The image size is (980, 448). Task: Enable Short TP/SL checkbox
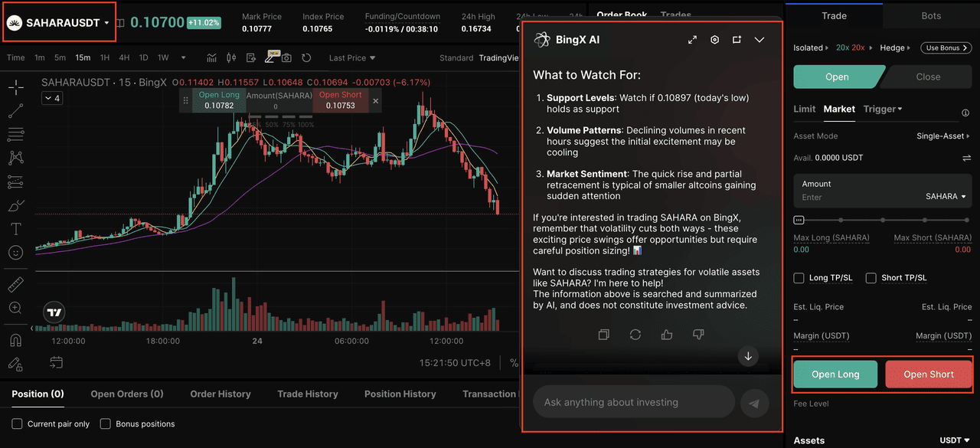(871, 278)
